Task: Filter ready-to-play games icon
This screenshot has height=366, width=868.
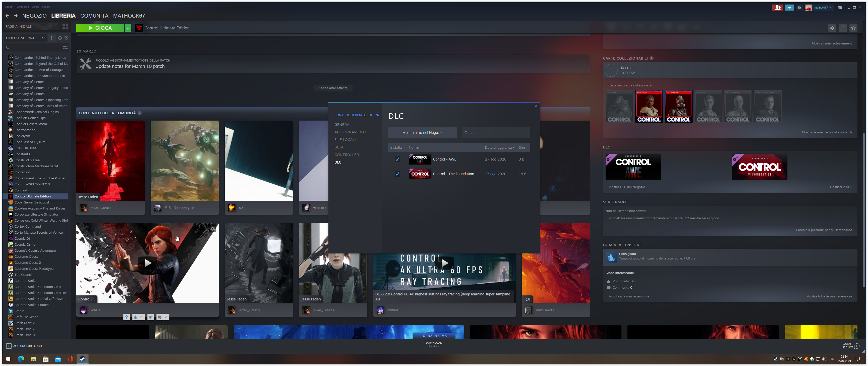Action: click(66, 38)
